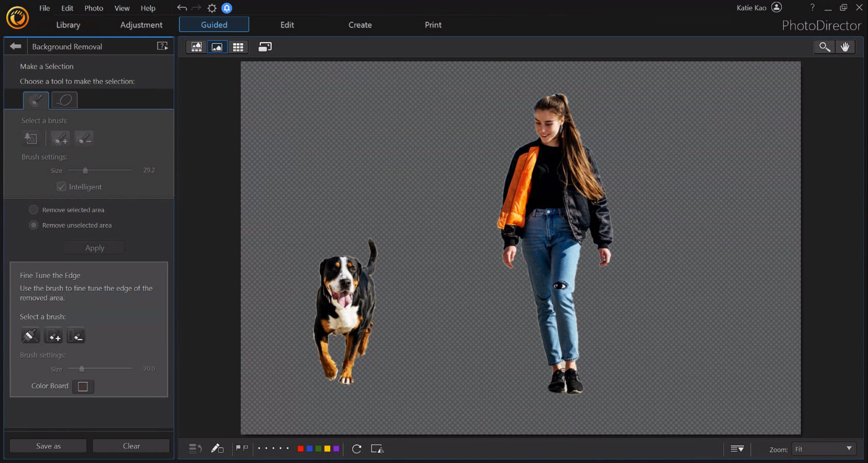Click the magnifier zoom tool
The width and height of the screenshot is (868, 463).
[x=825, y=47]
